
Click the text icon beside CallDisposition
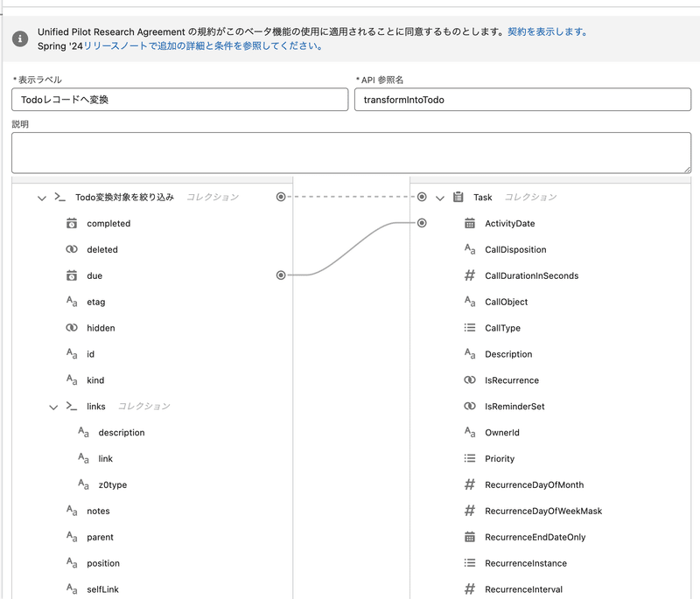click(x=470, y=249)
